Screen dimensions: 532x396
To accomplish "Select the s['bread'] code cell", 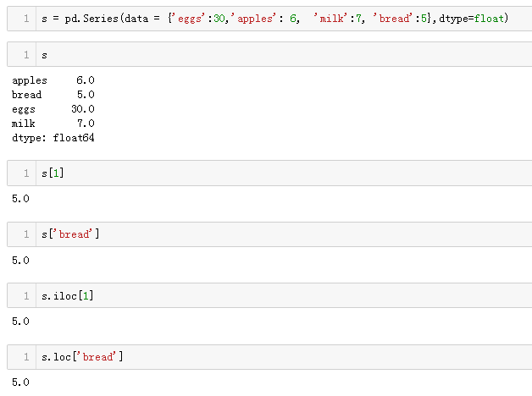I will click(x=269, y=234).
